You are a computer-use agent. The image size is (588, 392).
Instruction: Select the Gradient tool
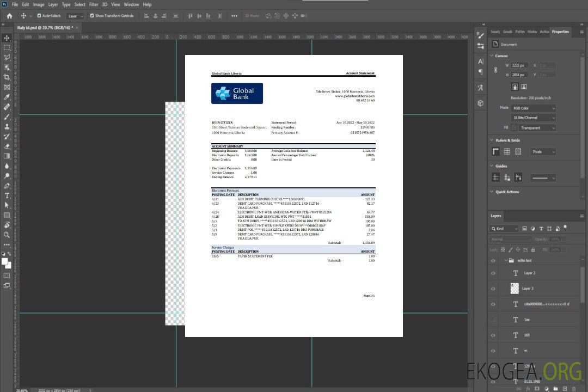[x=7, y=156]
